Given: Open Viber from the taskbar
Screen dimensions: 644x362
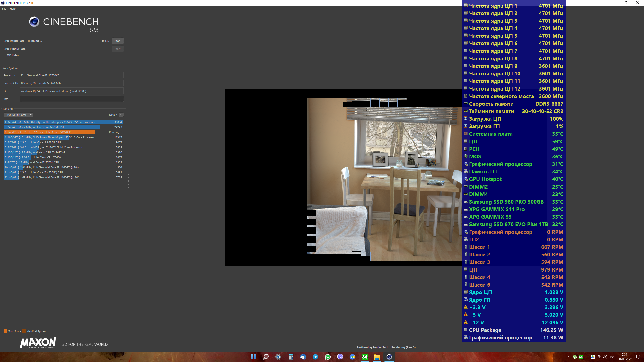Looking at the screenshot, I should [x=340, y=357].
